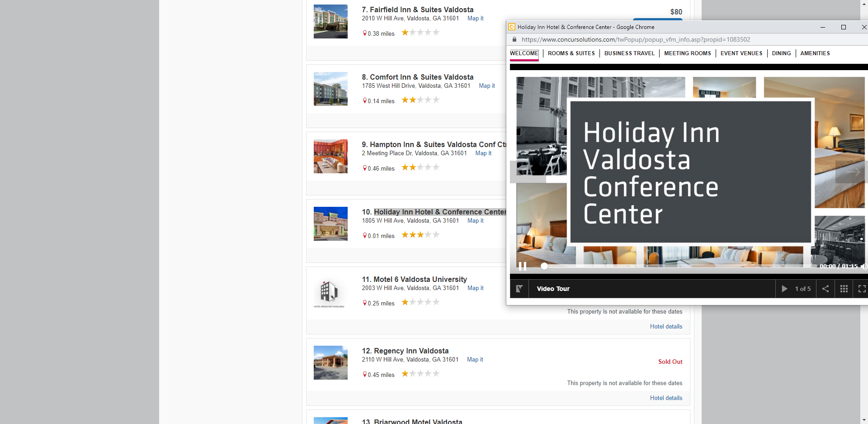Open Comfort Inn & Suites Valdosta hotel title

418,77
